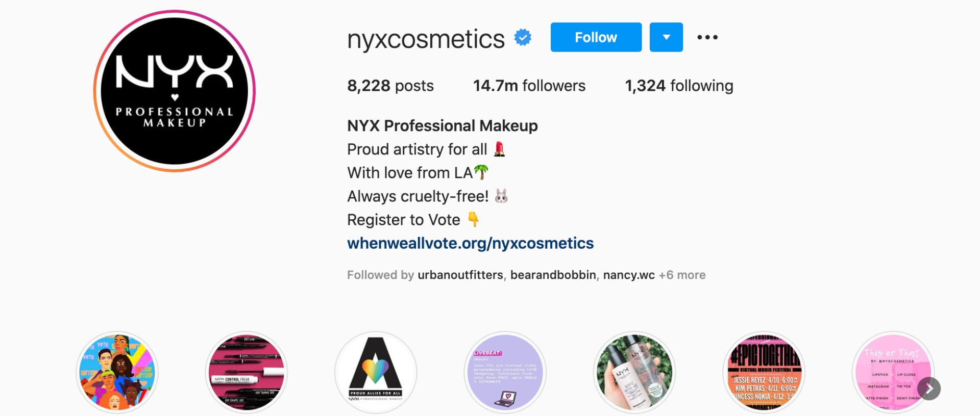980x416 pixels.
Task: Show next highlights with the right chevron
Action: (929, 388)
